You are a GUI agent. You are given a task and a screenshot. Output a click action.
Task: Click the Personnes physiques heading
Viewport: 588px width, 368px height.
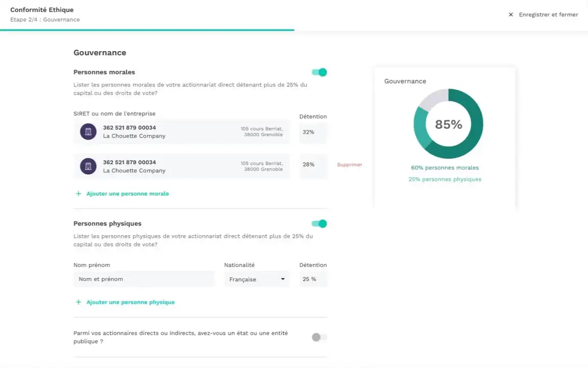[108, 224]
